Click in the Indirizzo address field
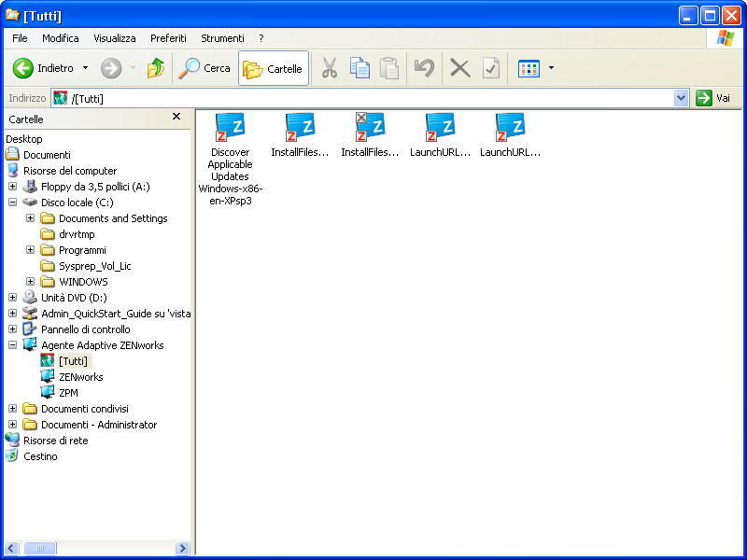 click(373, 98)
